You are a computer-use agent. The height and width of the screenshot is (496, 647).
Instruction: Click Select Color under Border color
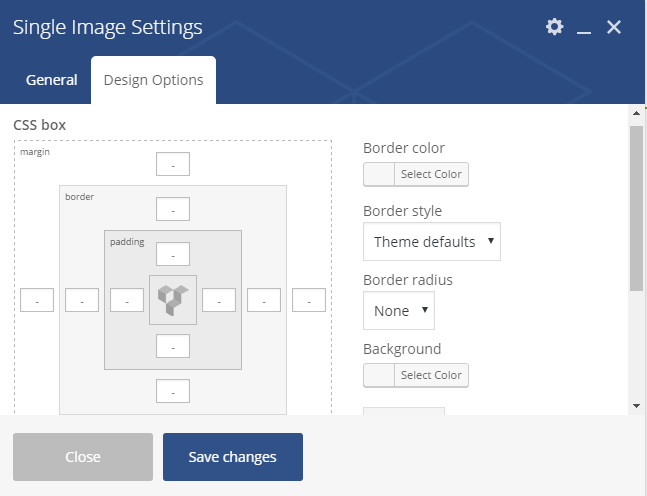[431, 174]
